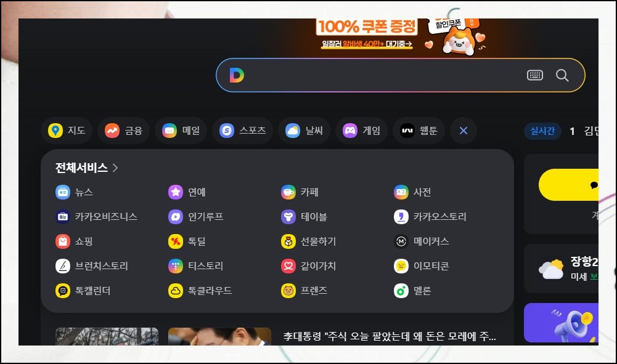Click the Daum D logo in search bar
Image resolution: width=617 pixels, height=364 pixels.
point(237,75)
